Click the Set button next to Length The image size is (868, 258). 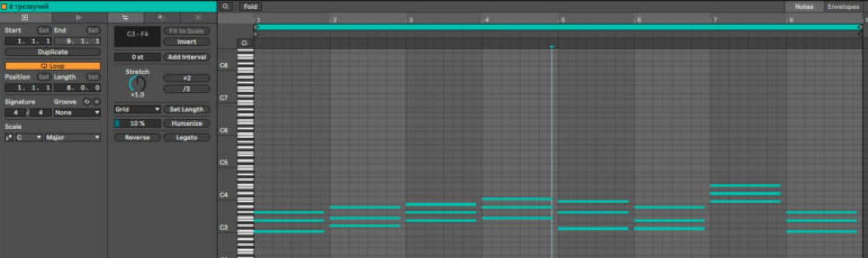(93, 77)
